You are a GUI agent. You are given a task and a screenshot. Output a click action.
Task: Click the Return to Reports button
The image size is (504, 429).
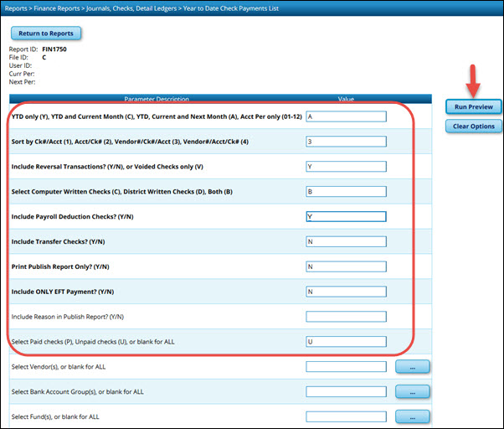pos(46,34)
